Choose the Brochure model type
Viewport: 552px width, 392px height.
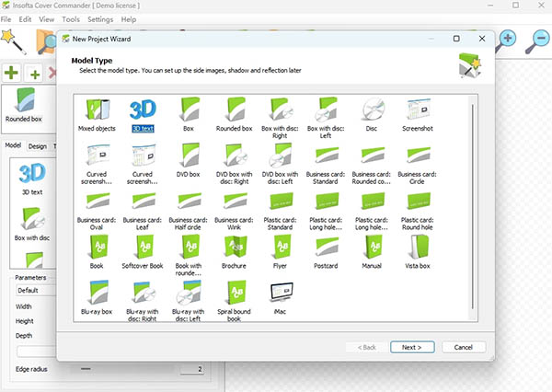(234, 252)
